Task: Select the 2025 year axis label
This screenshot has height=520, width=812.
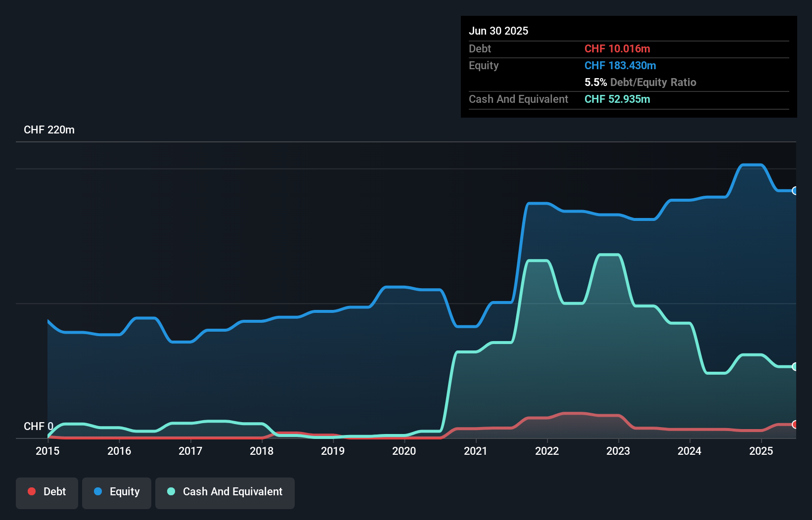Action: (x=762, y=451)
